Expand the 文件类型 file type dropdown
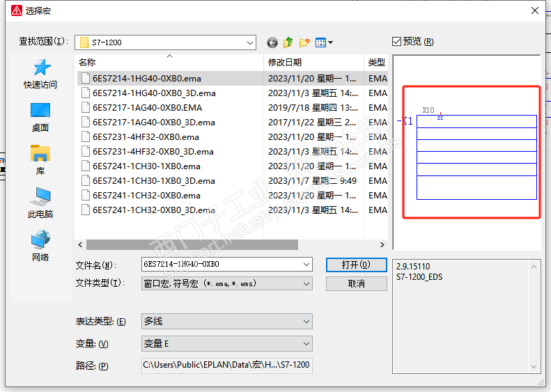The width and height of the screenshot is (551, 392). (x=306, y=284)
